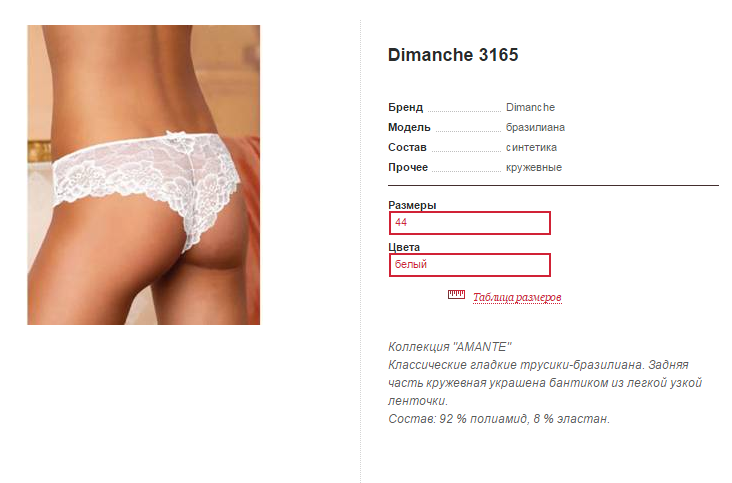Screen dimensions: 732x483
Task: Click the Размеры heading
Action: click(412, 205)
